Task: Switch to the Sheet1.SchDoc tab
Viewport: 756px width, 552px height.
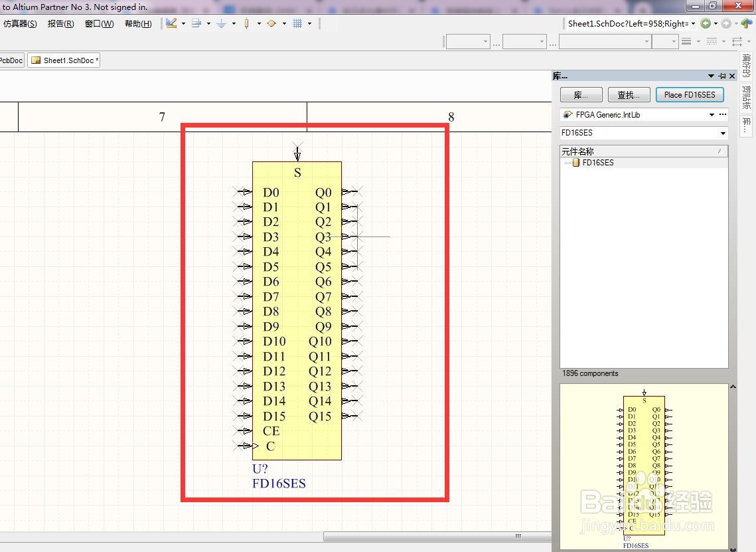Action: tap(64, 60)
